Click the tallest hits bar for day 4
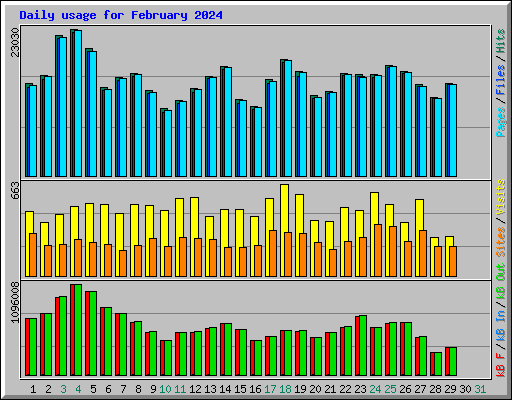512x400 pixels. 72,103
